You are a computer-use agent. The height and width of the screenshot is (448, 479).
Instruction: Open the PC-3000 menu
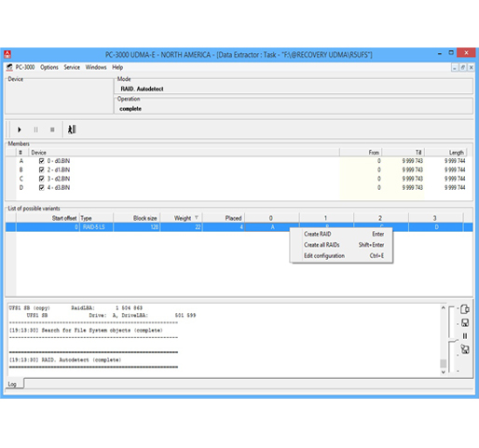pyautogui.click(x=25, y=67)
